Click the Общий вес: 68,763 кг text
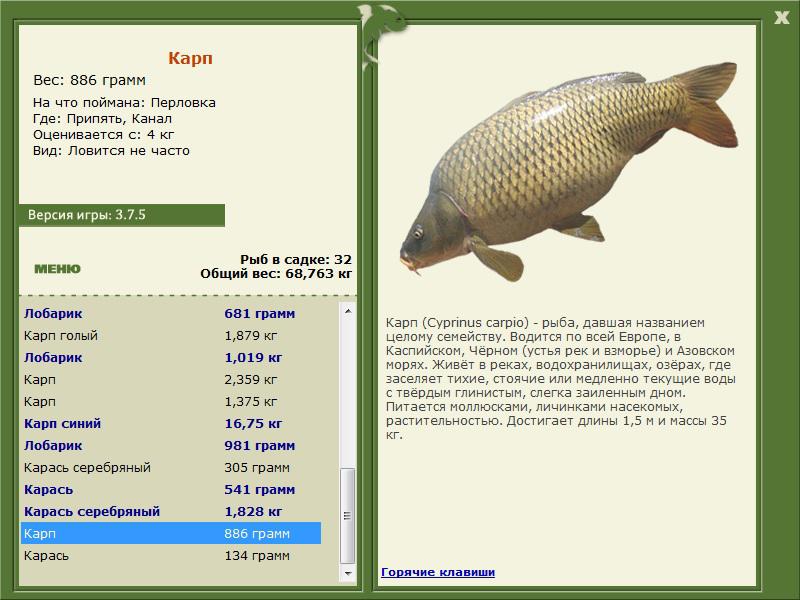Screen dimensions: 800x600 coord(276,273)
